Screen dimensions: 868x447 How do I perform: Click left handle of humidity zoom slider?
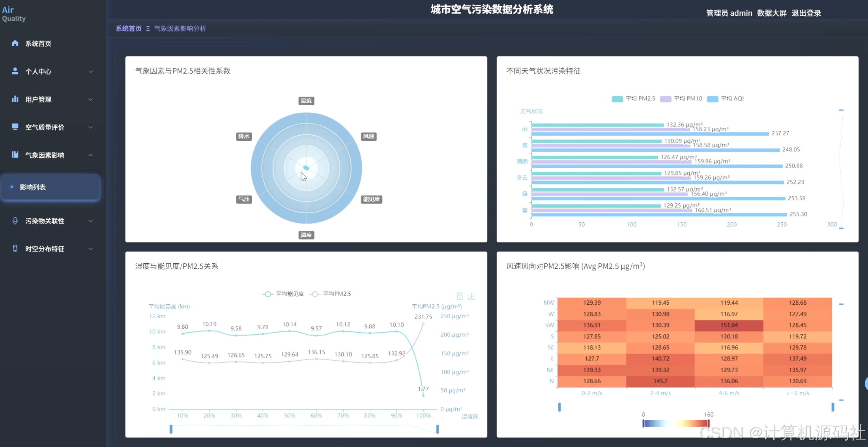click(171, 429)
